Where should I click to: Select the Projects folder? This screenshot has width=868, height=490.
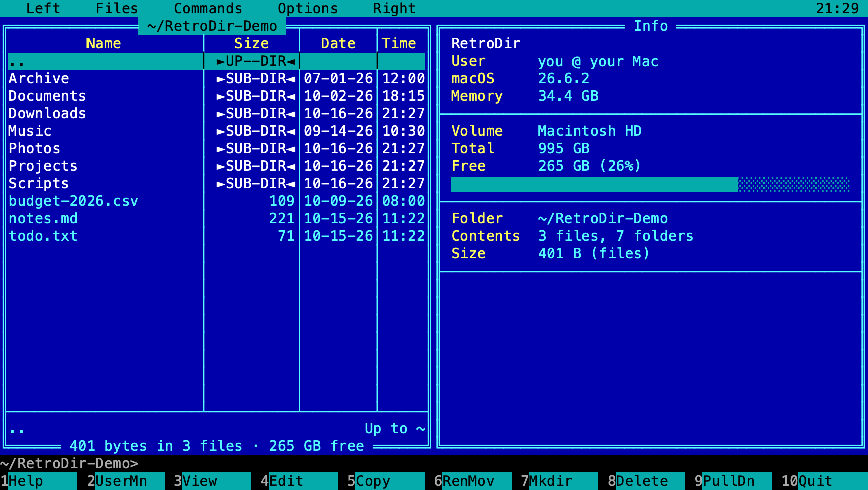coord(217,166)
